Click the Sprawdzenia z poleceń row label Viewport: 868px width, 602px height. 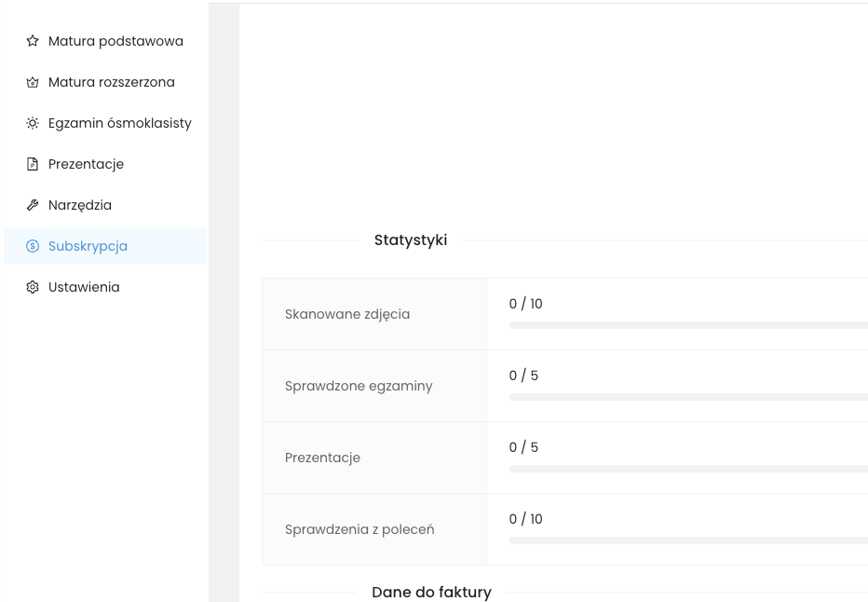359,529
